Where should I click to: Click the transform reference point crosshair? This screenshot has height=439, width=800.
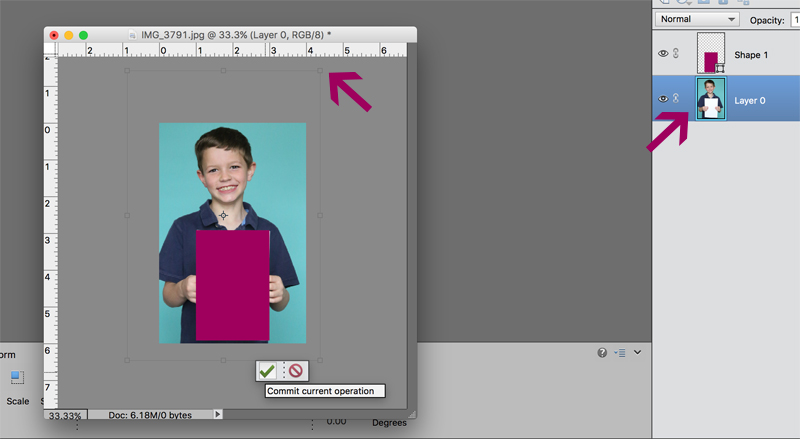(x=223, y=215)
